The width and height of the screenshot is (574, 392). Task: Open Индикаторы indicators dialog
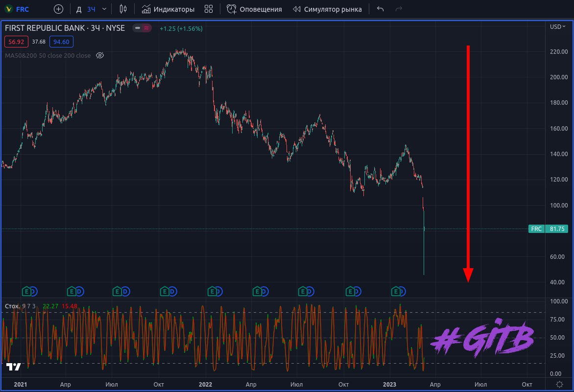(168, 9)
